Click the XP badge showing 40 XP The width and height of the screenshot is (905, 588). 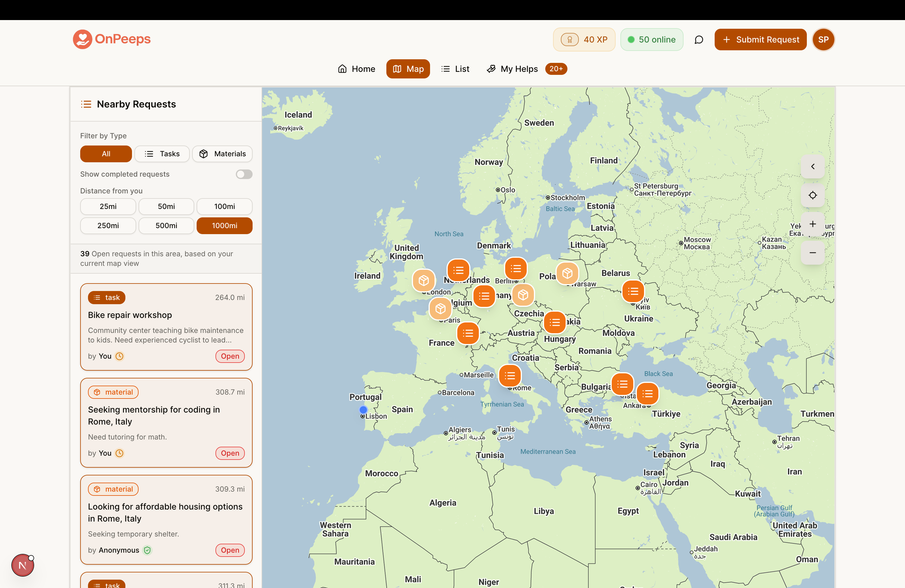coord(584,40)
